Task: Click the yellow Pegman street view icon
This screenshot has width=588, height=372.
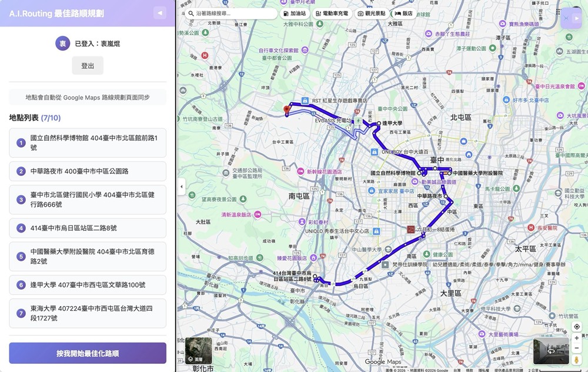Action: click(x=577, y=360)
